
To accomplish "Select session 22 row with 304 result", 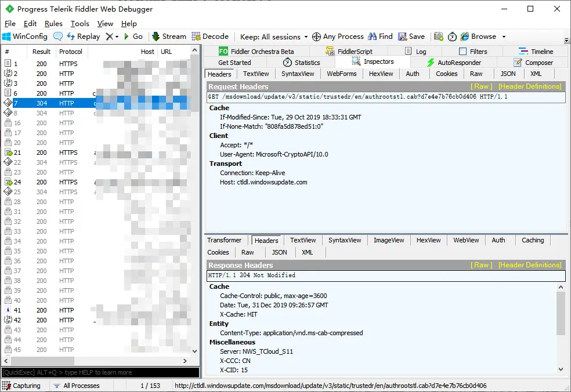I will (x=97, y=162).
